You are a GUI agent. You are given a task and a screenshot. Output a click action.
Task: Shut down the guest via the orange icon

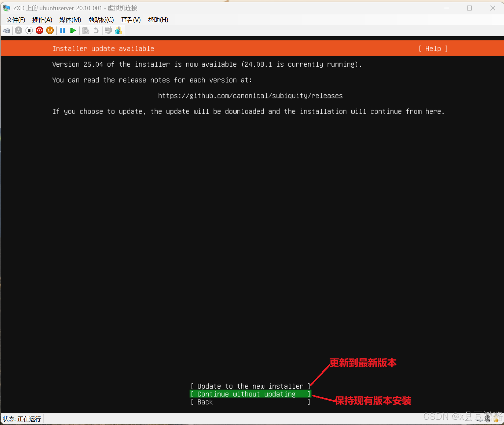coord(50,30)
